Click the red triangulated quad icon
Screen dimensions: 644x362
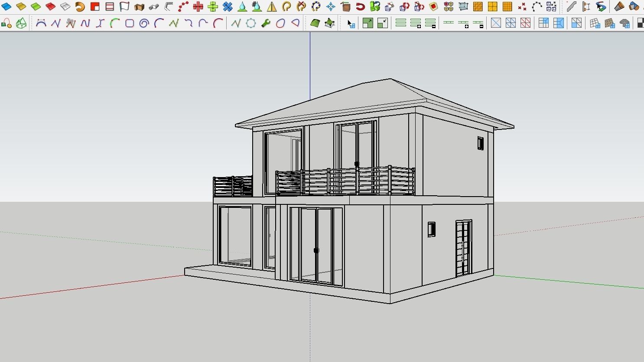coord(525,23)
